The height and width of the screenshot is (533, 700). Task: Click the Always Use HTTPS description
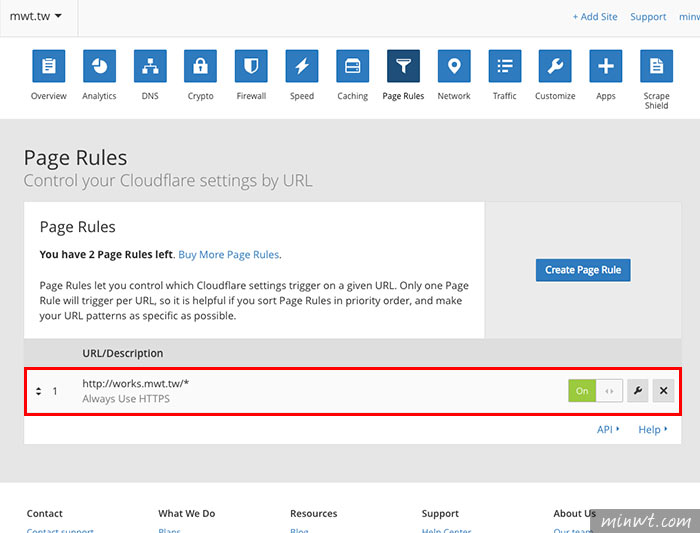click(126, 399)
